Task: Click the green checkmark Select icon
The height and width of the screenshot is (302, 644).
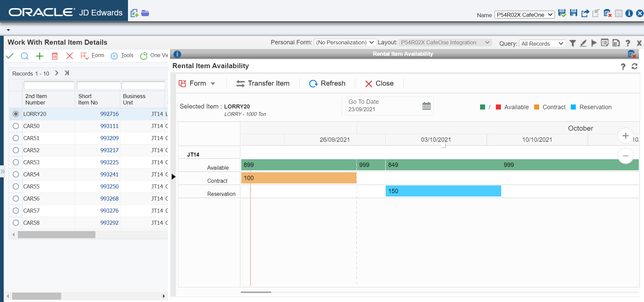Action: (x=10, y=56)
